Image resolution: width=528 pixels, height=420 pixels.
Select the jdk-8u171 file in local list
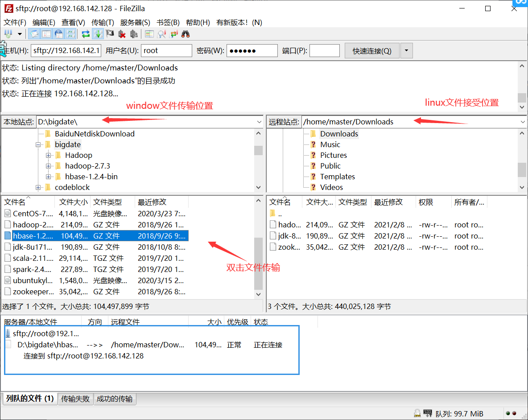[95, 247]
